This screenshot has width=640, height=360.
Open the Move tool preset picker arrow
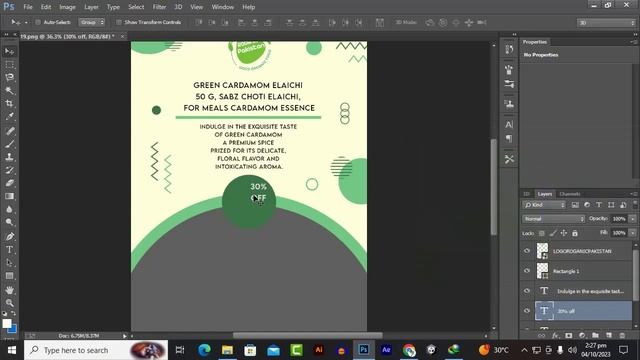click(x=26, y=22)
